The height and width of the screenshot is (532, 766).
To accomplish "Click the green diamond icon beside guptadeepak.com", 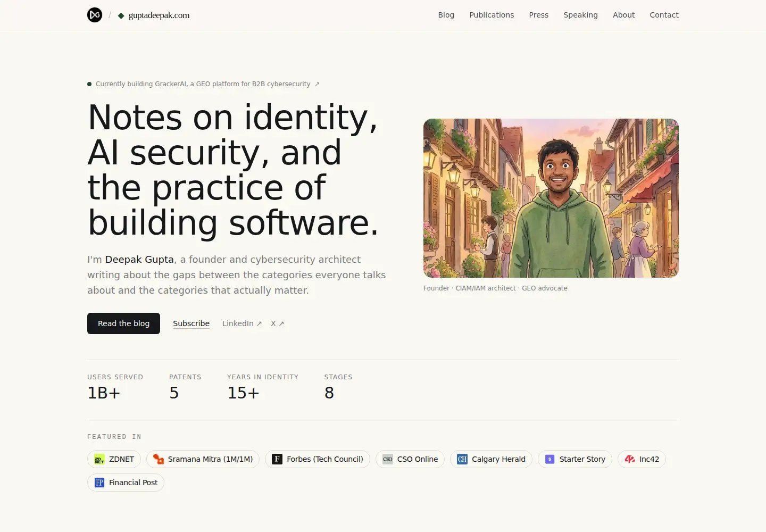I will [x=121, y=15].
